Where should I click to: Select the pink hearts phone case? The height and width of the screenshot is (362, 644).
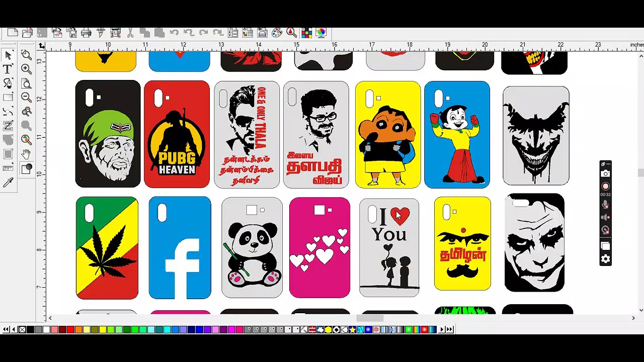[319, 247]
